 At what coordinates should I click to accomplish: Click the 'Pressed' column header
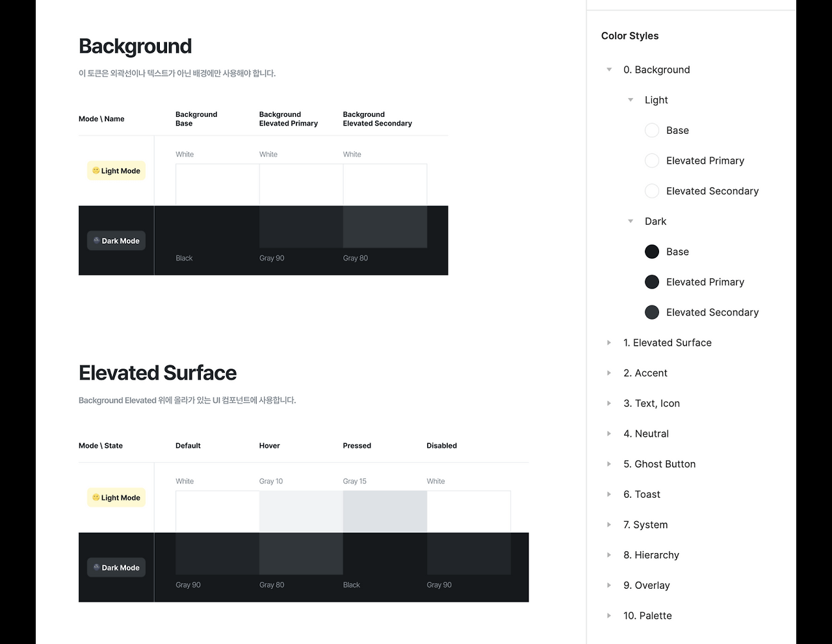click(357, 446)
